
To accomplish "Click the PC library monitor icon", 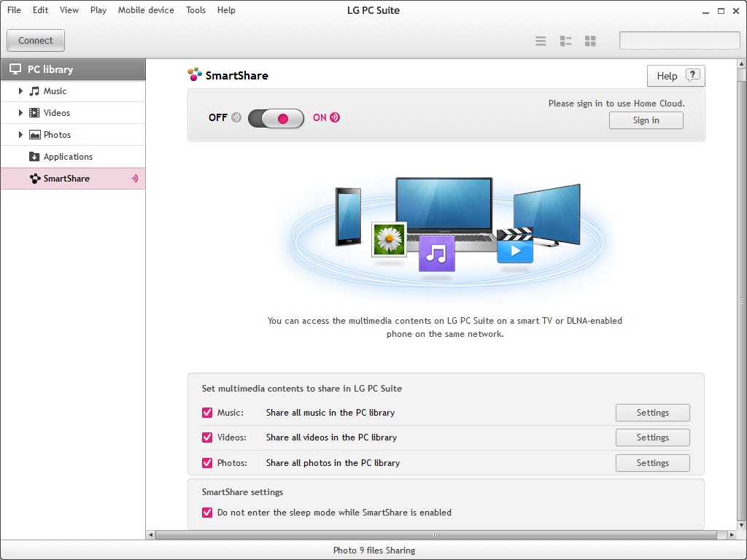I will (x=14, y=69).
